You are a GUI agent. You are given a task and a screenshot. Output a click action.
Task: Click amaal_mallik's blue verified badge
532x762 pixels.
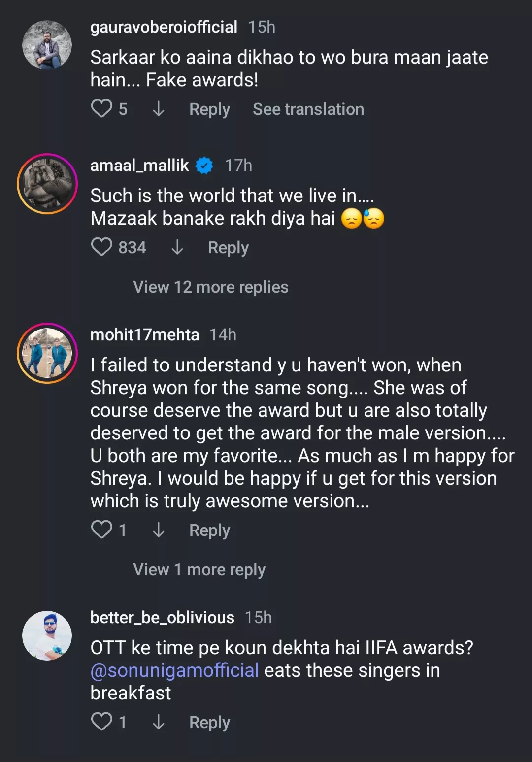pos(204,166)
